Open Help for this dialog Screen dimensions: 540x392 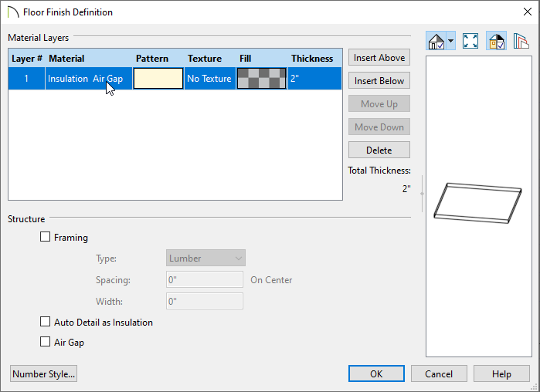tap(501, 373)
